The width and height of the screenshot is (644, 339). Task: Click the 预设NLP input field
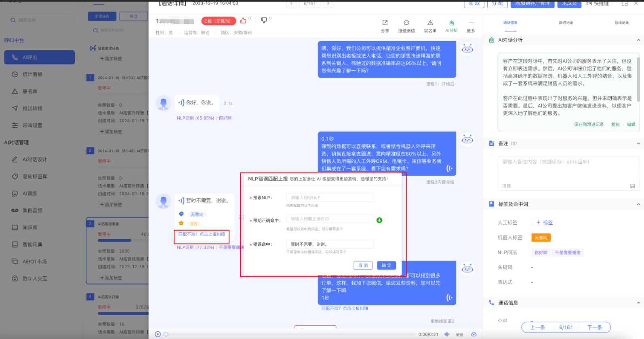(x=330, y=198)
